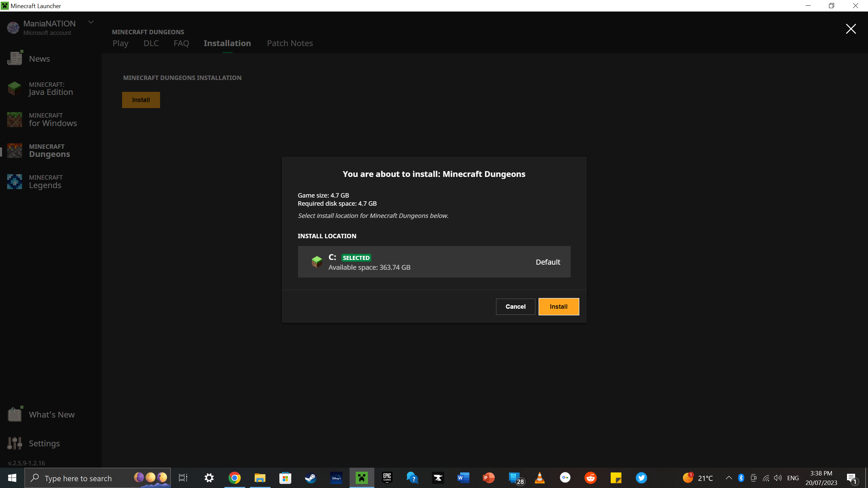Open the volume control in the system tray
868x488 pixels.
[778, 478]
